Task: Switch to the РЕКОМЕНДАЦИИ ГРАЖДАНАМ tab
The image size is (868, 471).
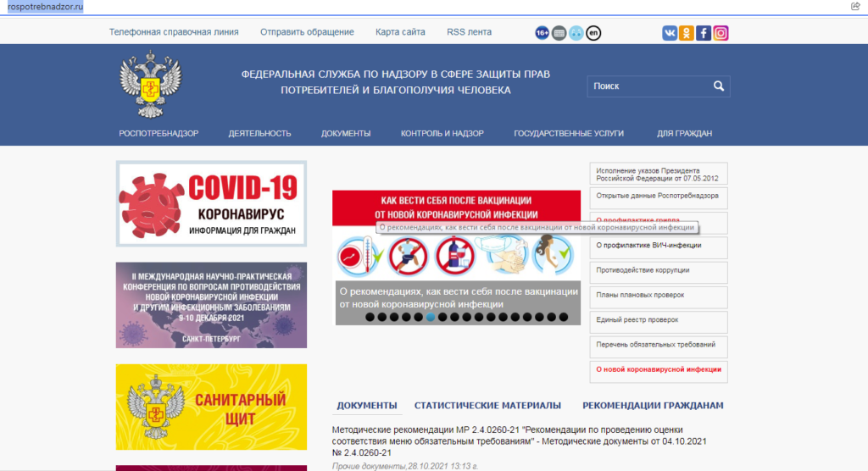Action: tap(653, 406)
